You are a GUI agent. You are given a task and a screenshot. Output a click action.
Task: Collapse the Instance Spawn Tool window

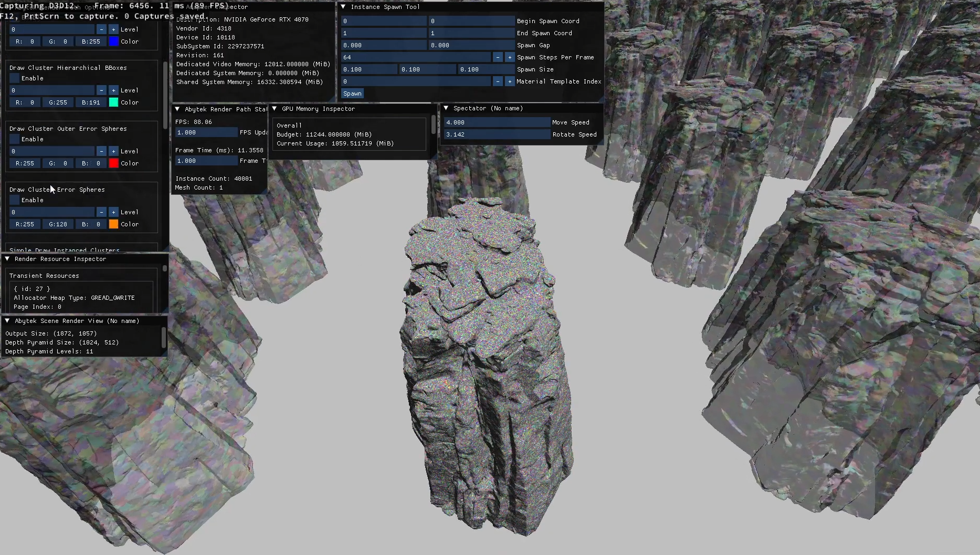coord(343,7)
